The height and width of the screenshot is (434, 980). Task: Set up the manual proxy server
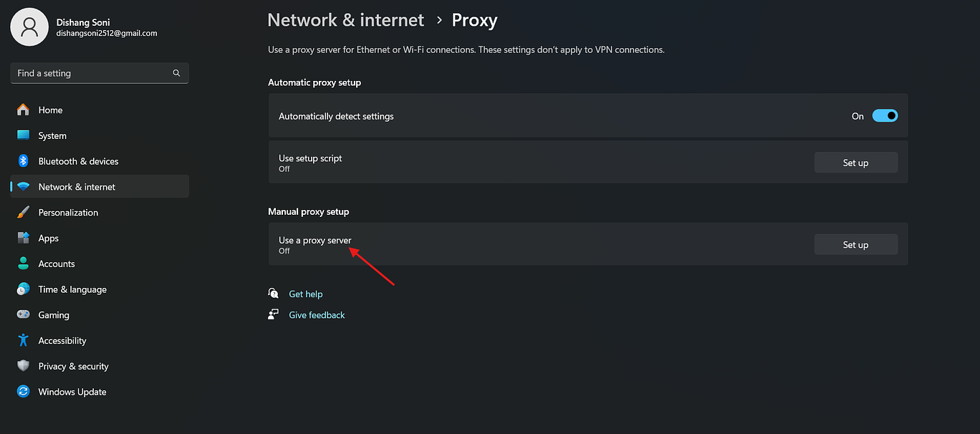coord(855,244)
